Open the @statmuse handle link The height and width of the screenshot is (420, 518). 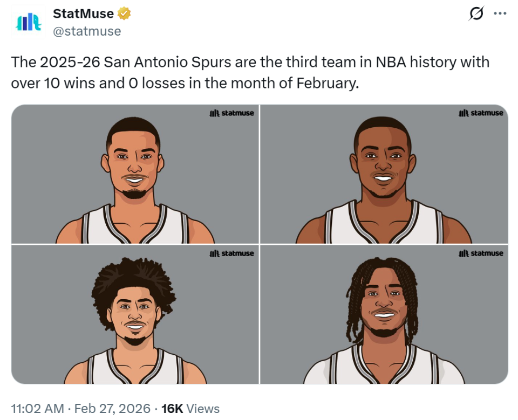87,31
